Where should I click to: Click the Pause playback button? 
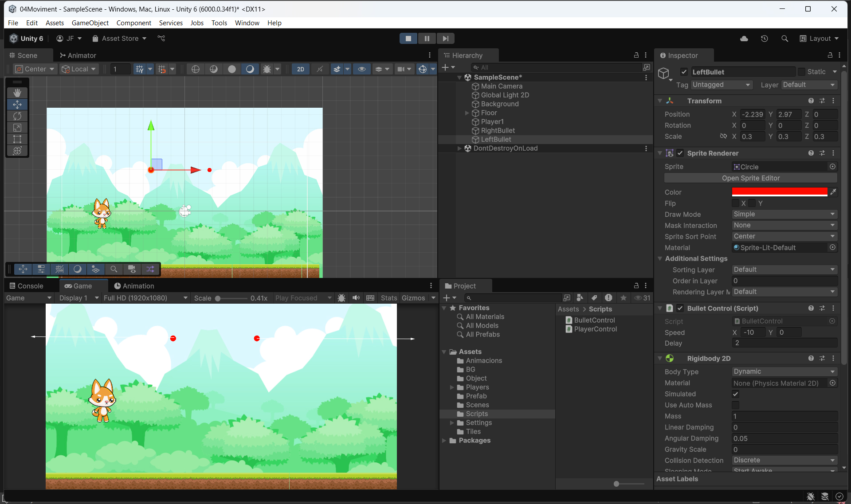pos(427,39)
